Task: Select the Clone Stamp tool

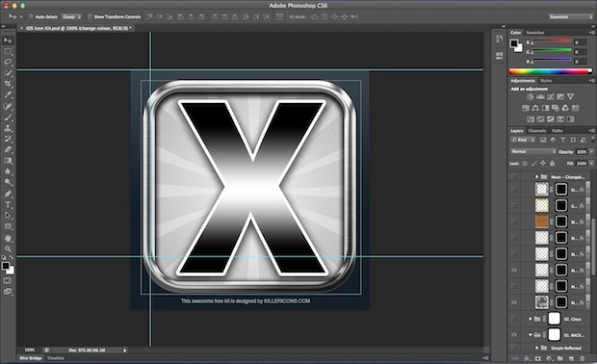Action: click(8, 128)
